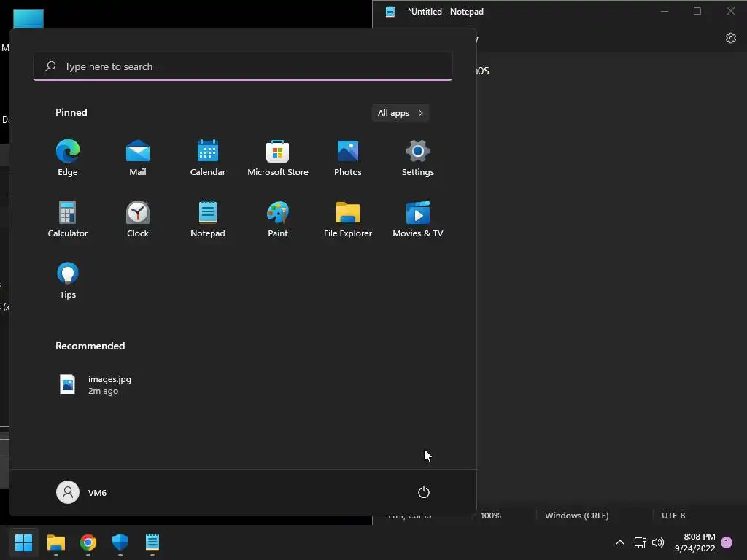Open the notification center badge
The height and width of the screenshot is (560, 747).
(x=727, y=542)
